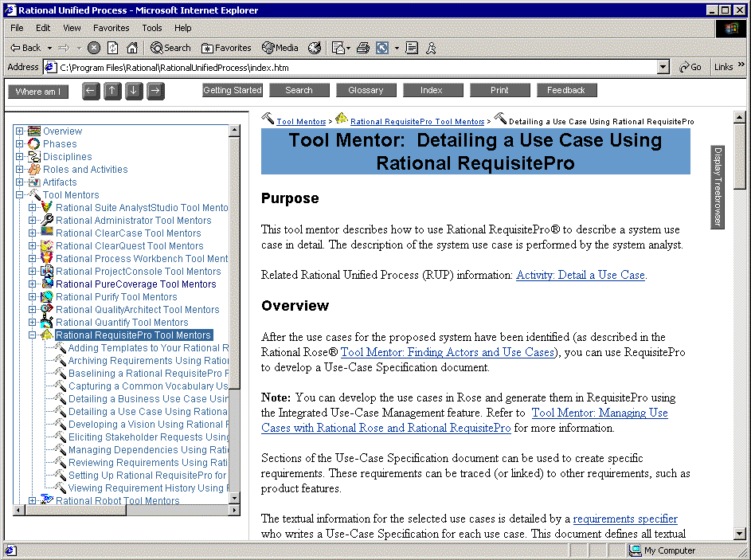
Task: Click the Feedback button
Action: pyautogui.click(x=566, y=90)
